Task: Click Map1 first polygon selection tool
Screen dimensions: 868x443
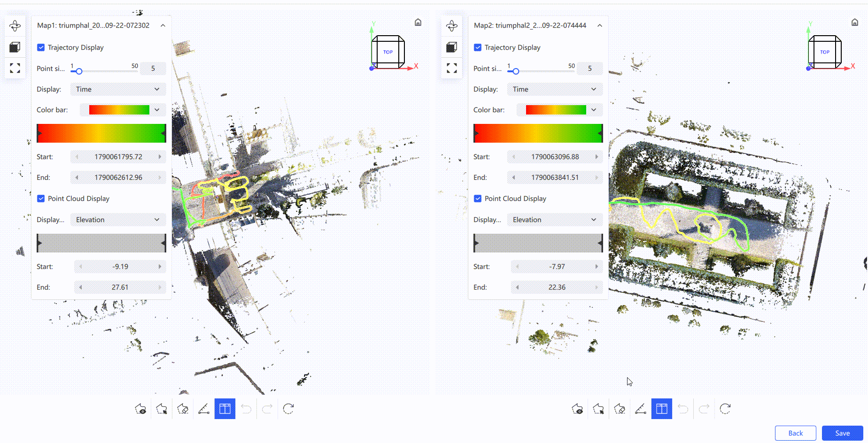Action: [140, 409]
